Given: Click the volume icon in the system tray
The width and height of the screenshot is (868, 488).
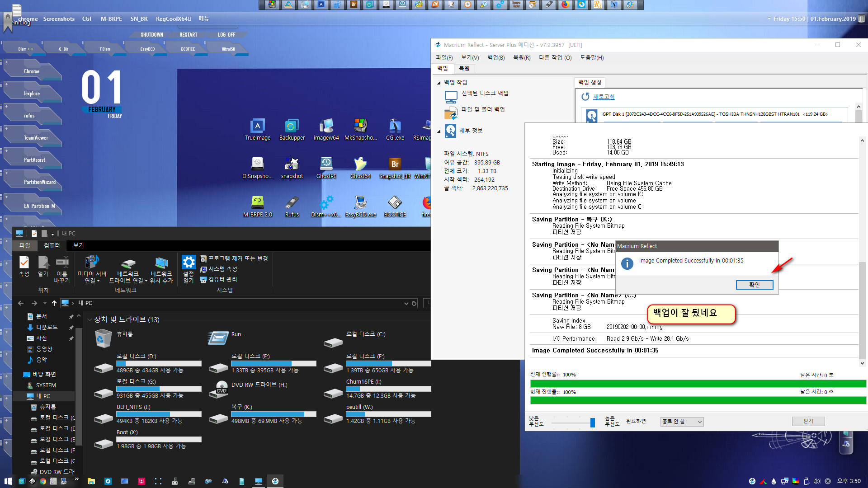Looking at the screenshot, I should click(x=816, y=481).
